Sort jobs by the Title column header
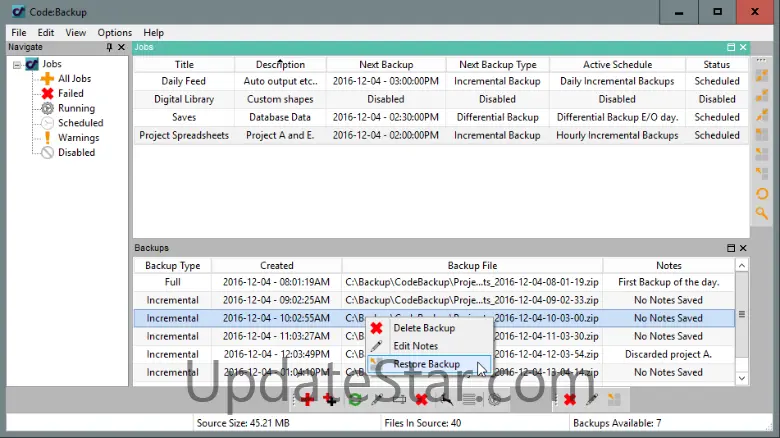 click(184, 65)
